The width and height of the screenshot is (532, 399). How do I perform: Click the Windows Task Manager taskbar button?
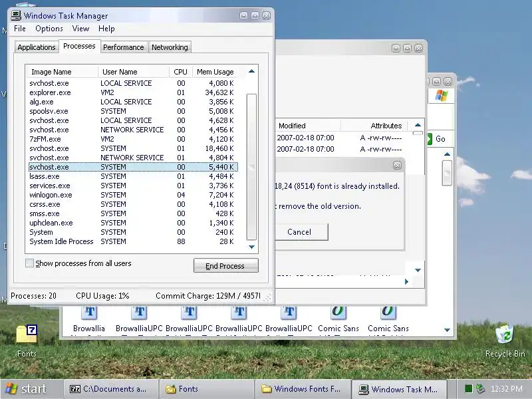point(399,389)
